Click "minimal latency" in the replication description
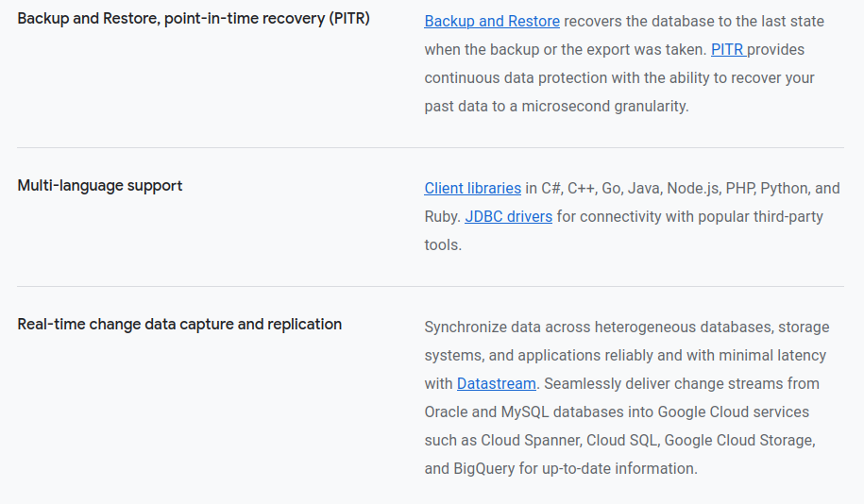Viewport: 864px width, 504px height. pos(772,355)
